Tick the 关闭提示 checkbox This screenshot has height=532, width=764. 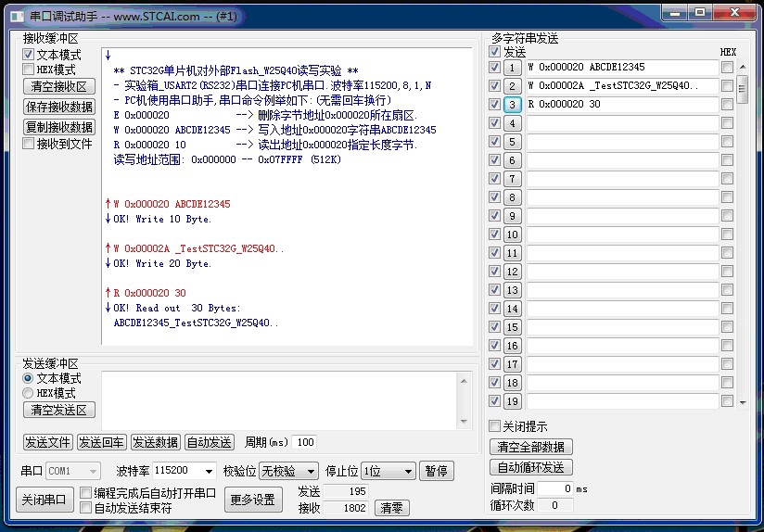click(x=494, y=426)
